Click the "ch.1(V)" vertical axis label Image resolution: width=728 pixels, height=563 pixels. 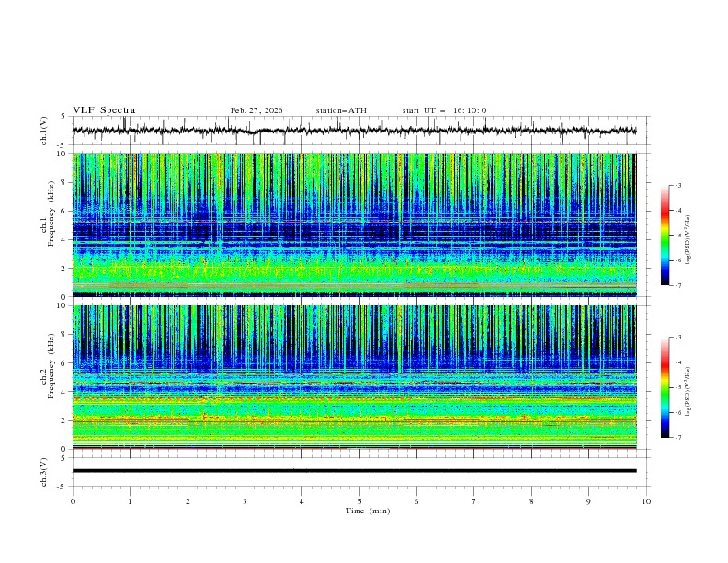44,131
